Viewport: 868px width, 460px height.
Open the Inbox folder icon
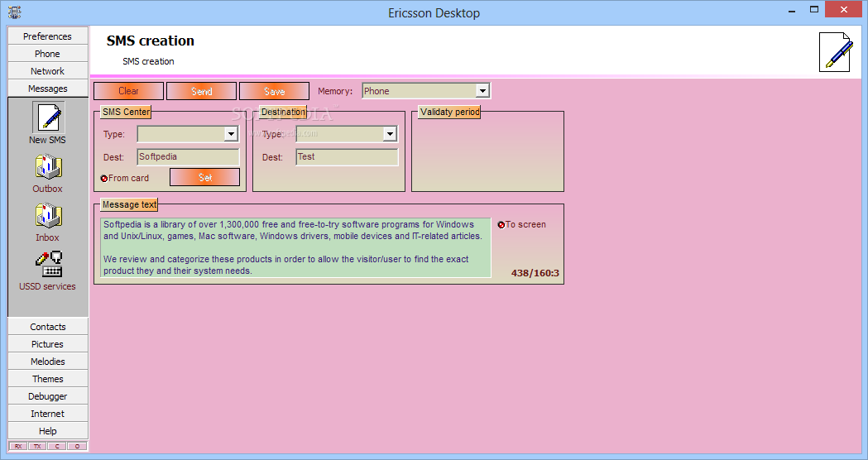[48, 215]
